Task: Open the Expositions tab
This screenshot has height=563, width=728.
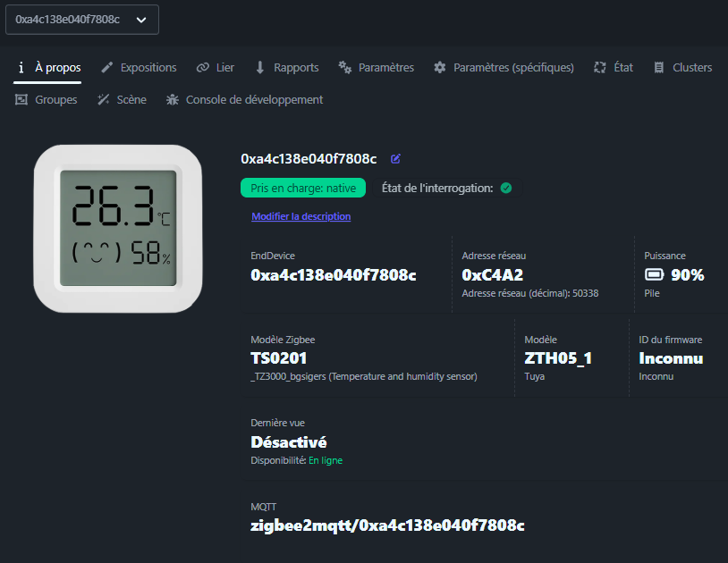Action: pos(139,68)
